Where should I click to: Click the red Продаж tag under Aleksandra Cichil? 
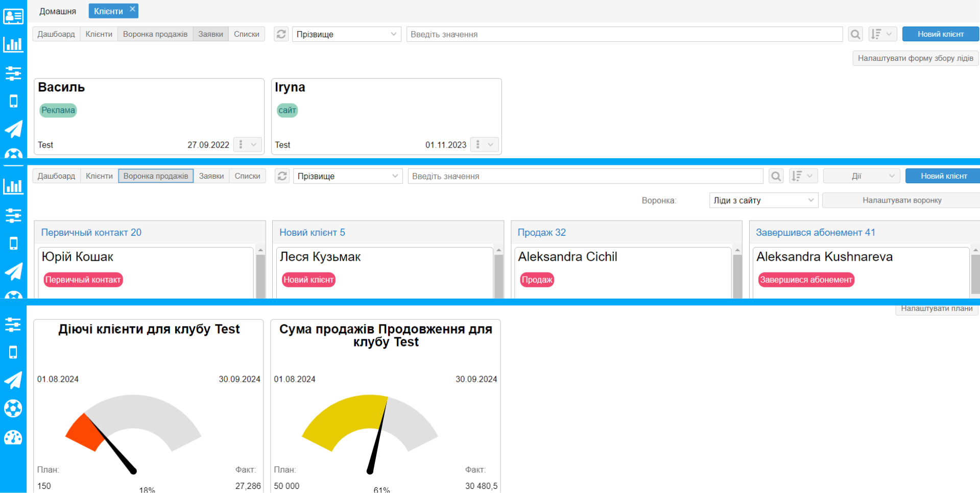pos(537,280)
